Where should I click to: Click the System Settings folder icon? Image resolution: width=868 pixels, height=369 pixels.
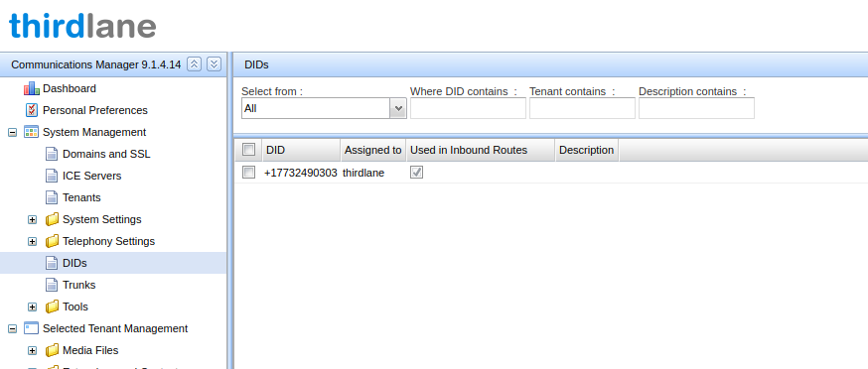[x=52, y=219]
